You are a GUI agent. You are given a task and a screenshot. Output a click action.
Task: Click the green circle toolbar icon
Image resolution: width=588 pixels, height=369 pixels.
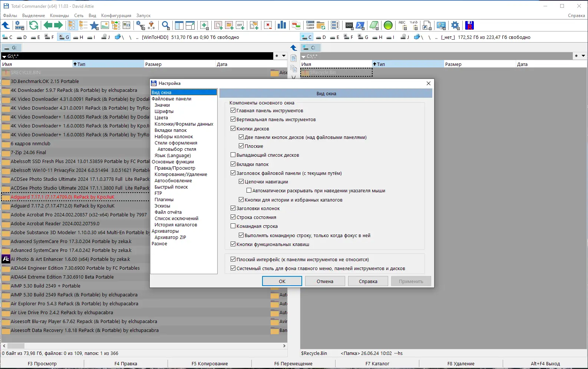click(388, 25)
